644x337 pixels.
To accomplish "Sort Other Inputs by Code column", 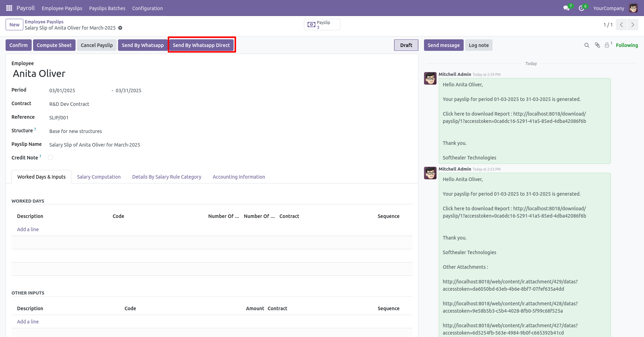I will point(130,308).
